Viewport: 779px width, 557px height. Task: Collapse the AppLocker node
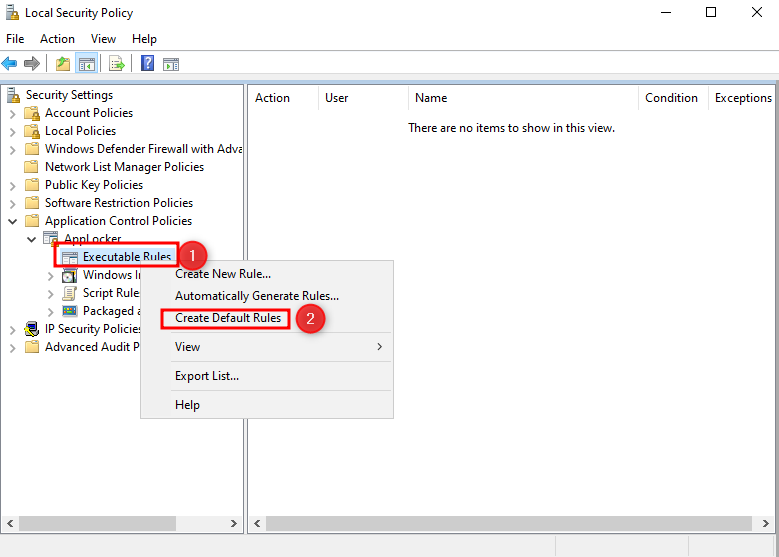click(x=32, y=239)
